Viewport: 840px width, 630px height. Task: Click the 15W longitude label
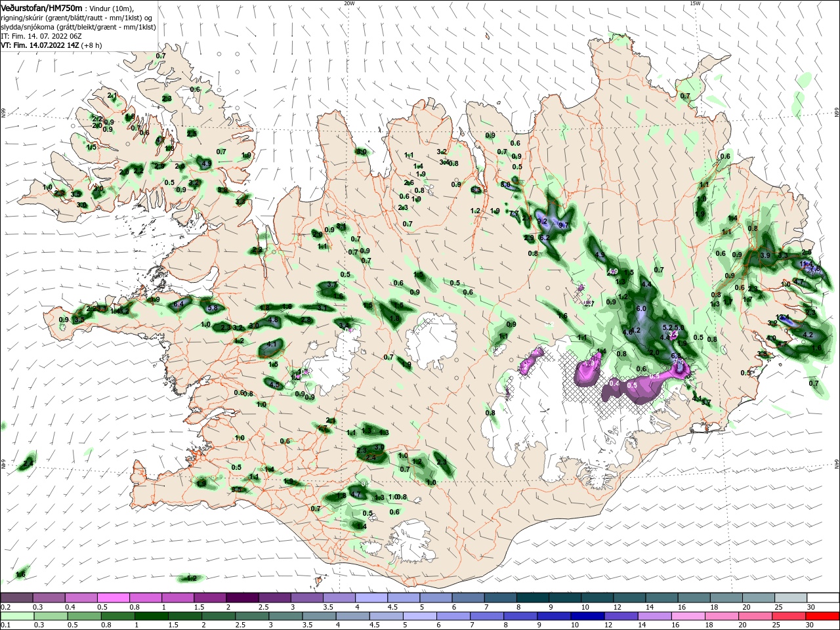click(695, 3)
